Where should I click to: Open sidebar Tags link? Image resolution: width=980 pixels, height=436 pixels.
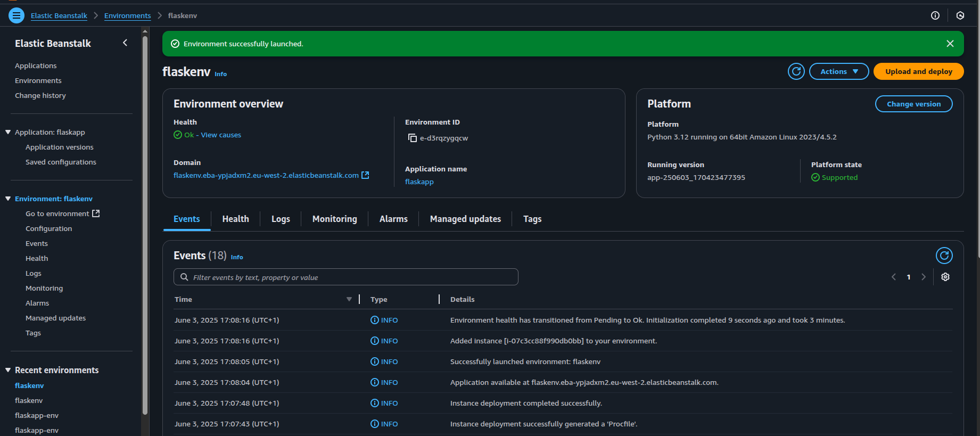click(33, 333)
